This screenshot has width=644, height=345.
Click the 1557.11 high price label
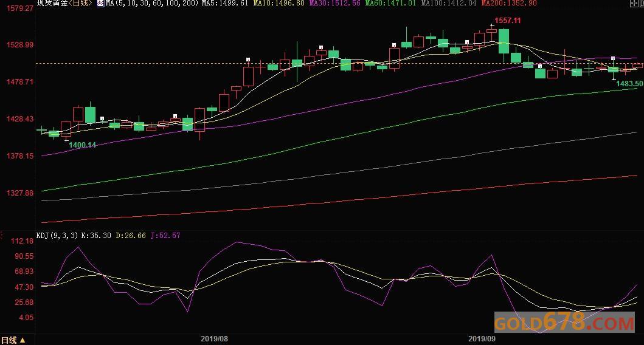click(508, 21)
